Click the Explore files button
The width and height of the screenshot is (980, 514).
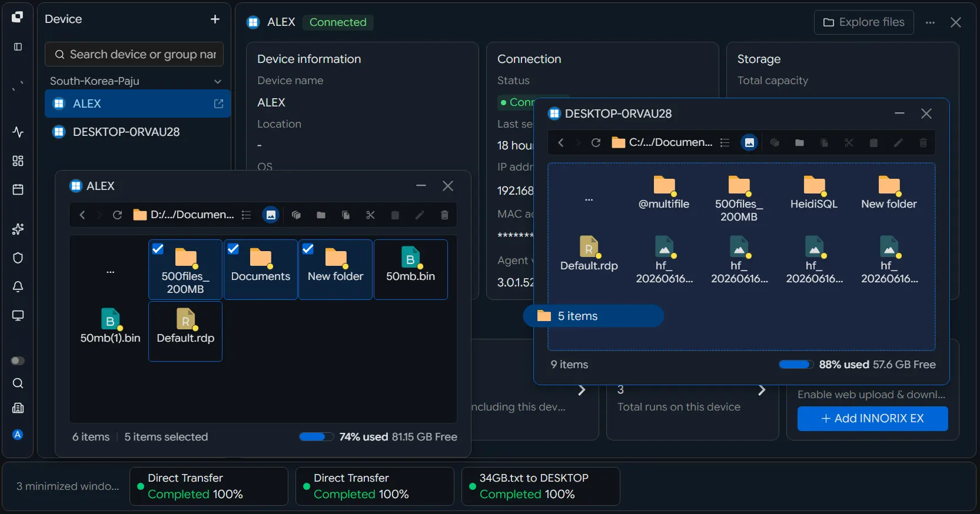click(864, 22)
